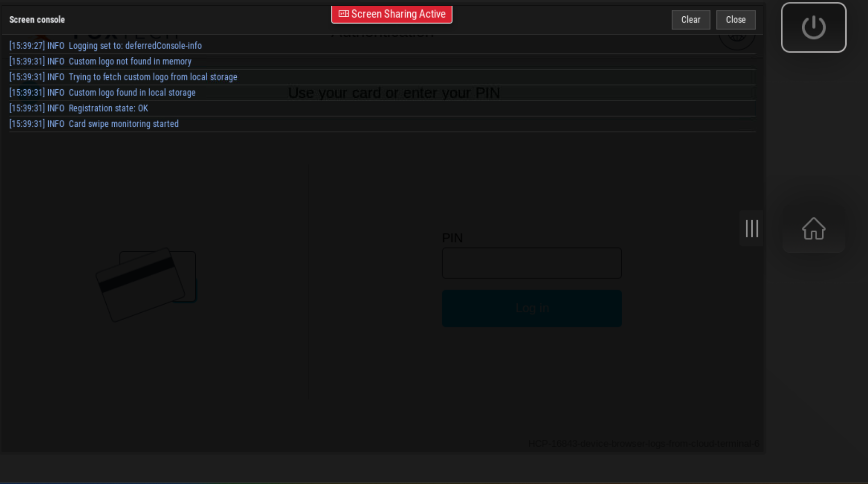Select log line 'Custom logo not found in memory'
Screen dimensions: 868x484
point(382,62)
